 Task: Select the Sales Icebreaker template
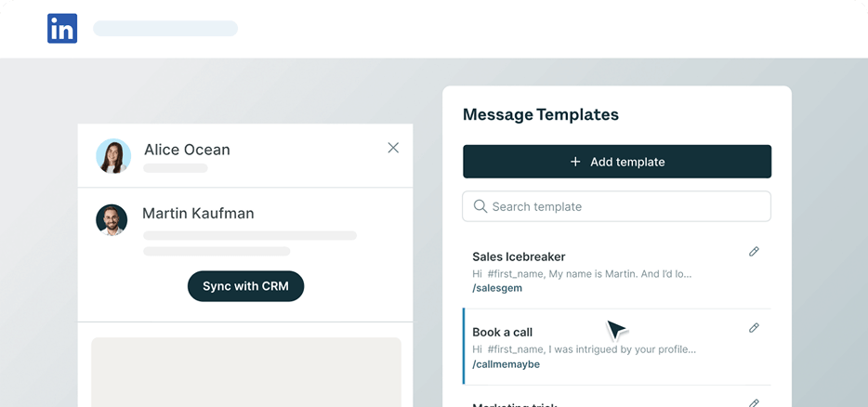(617, 271)
